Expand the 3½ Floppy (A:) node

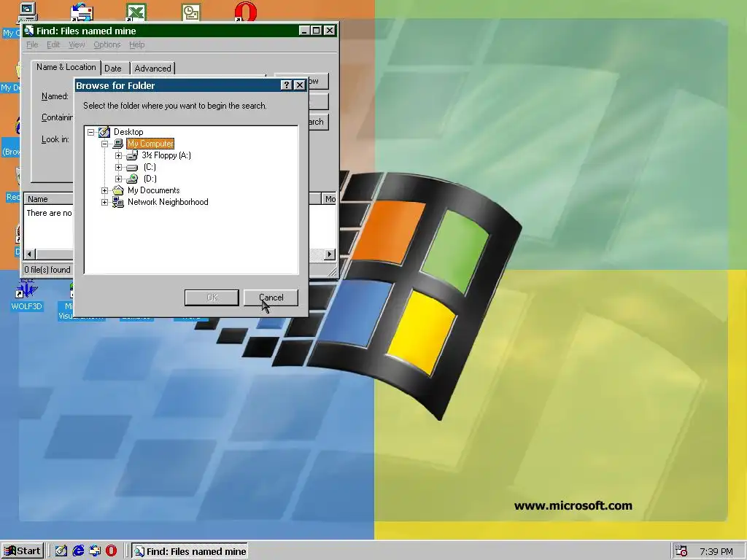118,156
